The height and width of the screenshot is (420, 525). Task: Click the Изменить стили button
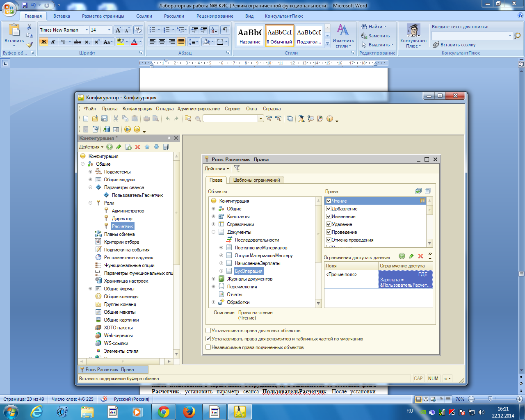click(343, 36)
